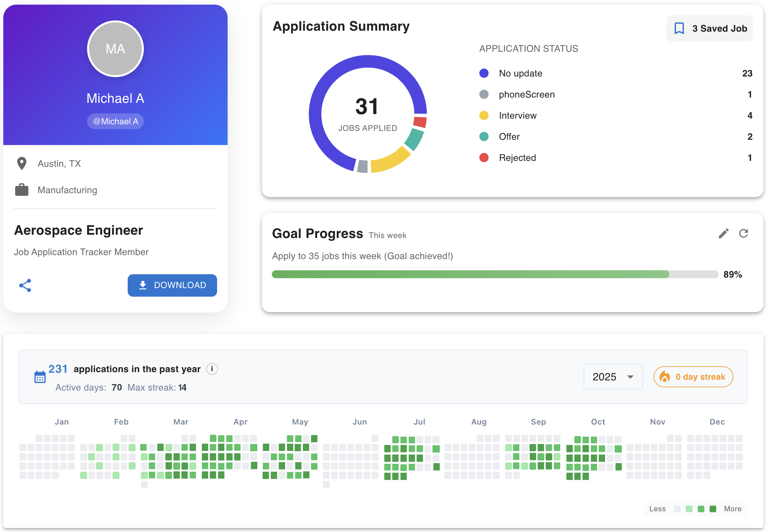Click the refresh icon in Goal Progress
Viewport: 768px width, 532px height.
pos(744,233)
